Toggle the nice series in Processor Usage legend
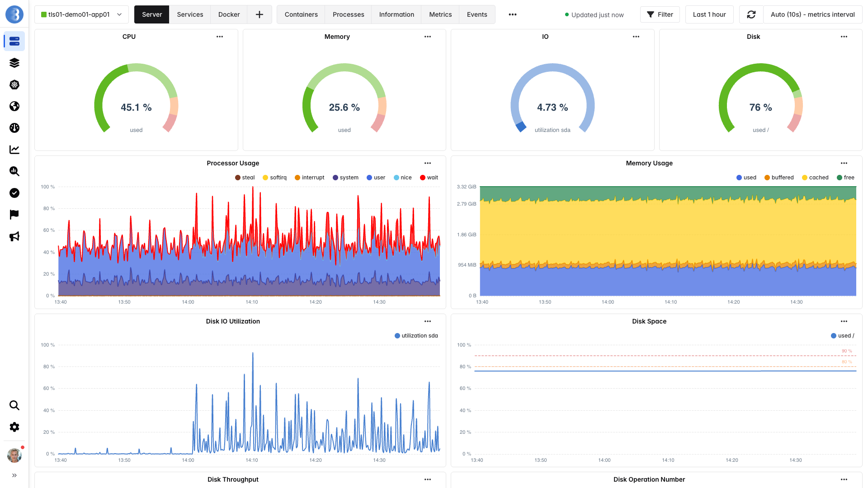 (x=403, y=178)
